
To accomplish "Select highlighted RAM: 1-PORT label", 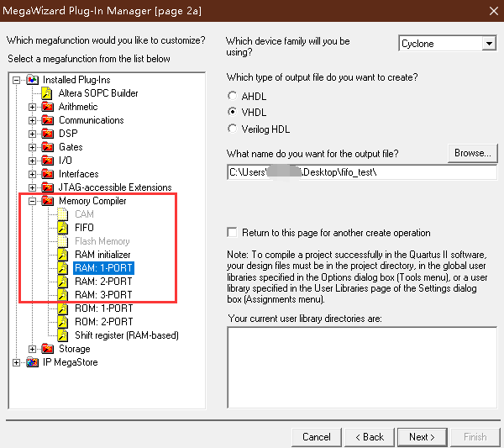I will coord(103,268).
